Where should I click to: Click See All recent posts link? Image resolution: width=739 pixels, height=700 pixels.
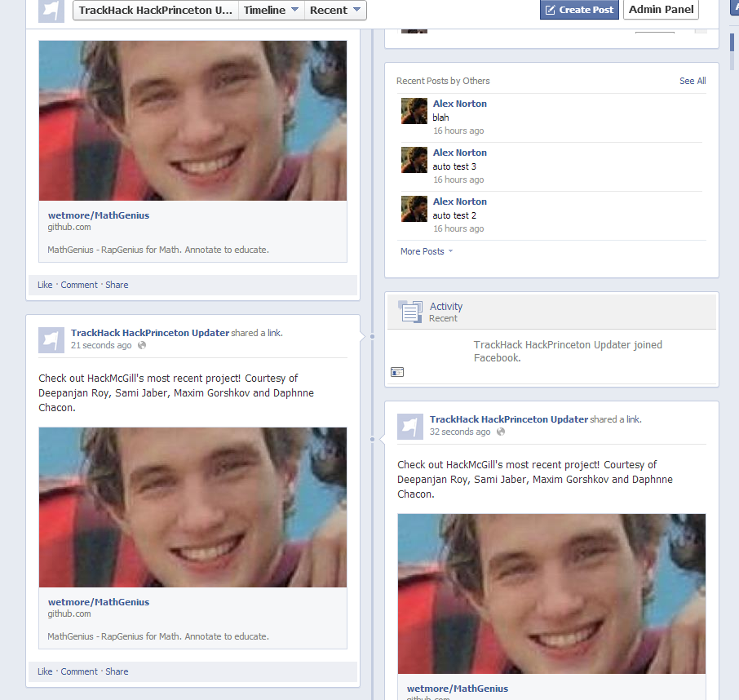(693, 81)
